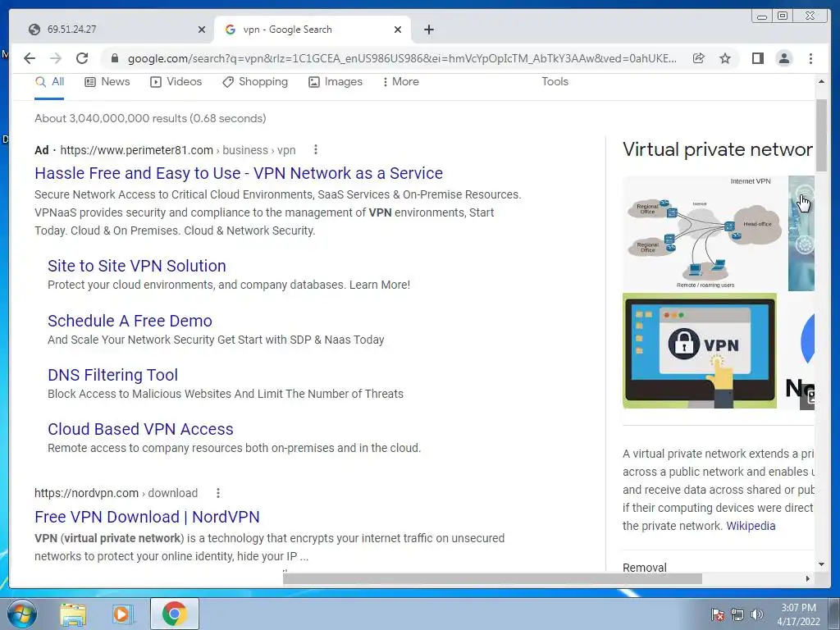Click the Chrome taskbar icon
This screenshot has width=840, height=630.
click(x=174, y=614)
